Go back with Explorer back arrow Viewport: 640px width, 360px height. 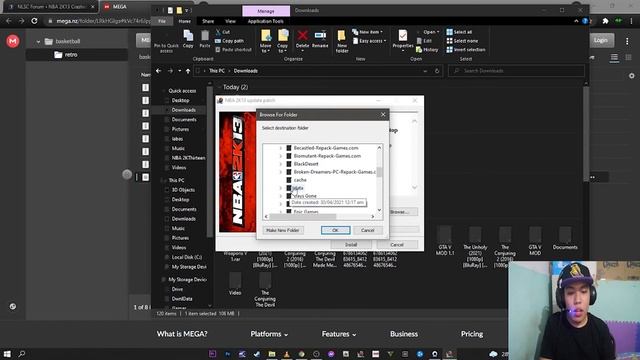tap(158, 71)
